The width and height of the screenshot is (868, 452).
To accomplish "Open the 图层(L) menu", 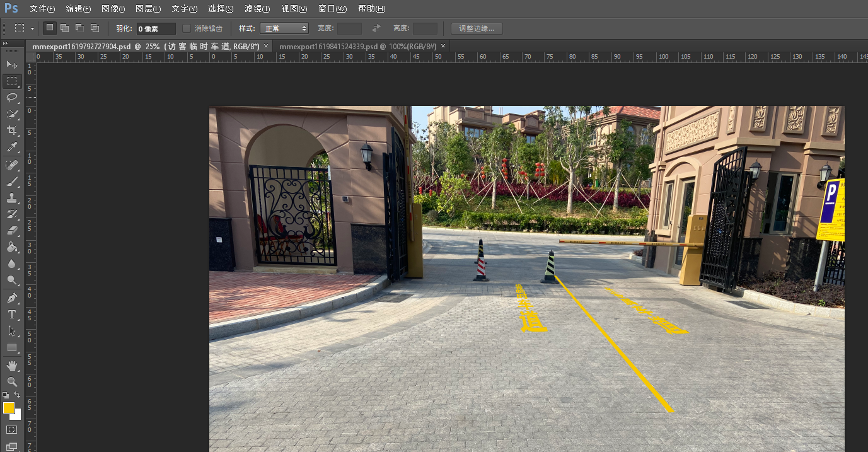I will 148,9.
